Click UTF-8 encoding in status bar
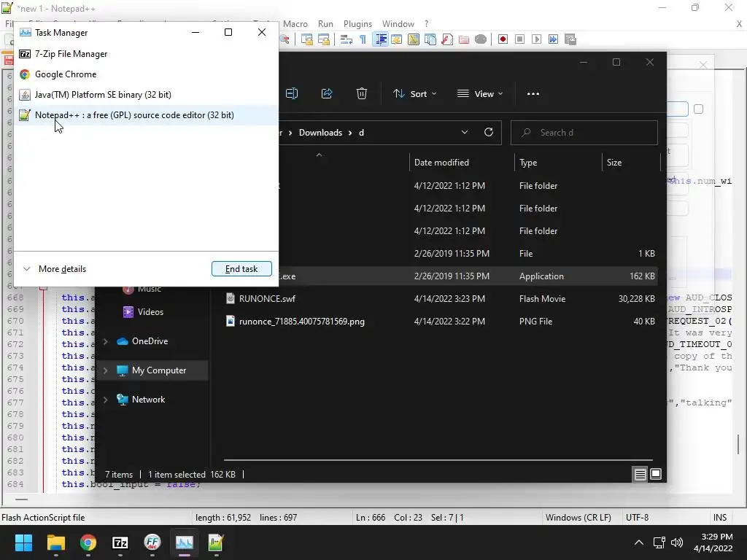 pos(637,518)
